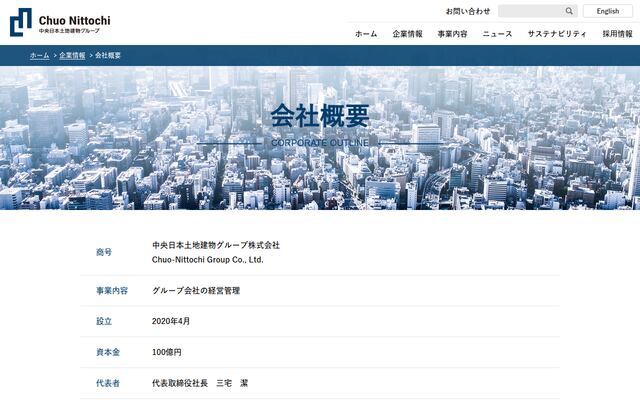
Task: Open the お問い合わせ contact link
Action: coord(468,11)
